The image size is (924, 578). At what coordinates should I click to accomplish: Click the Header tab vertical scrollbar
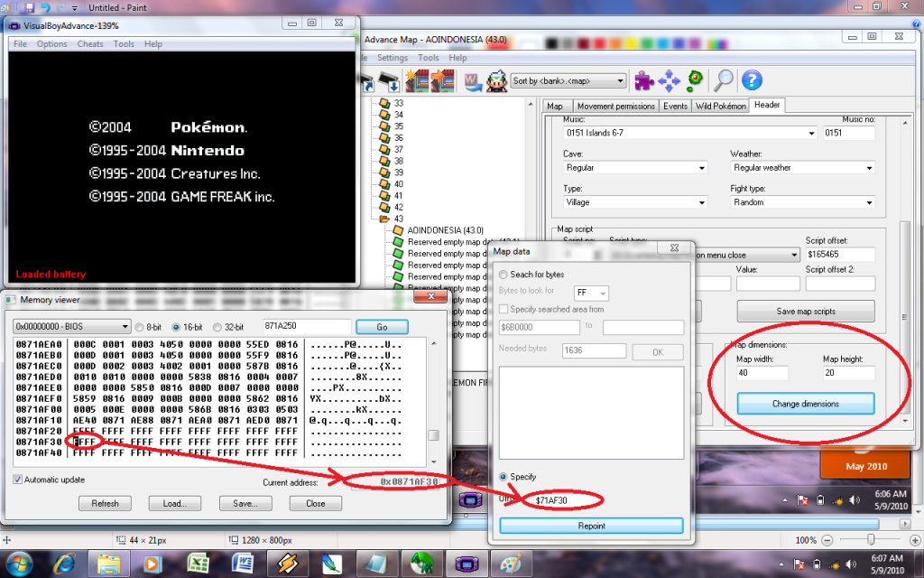click(x=905, y=271)
